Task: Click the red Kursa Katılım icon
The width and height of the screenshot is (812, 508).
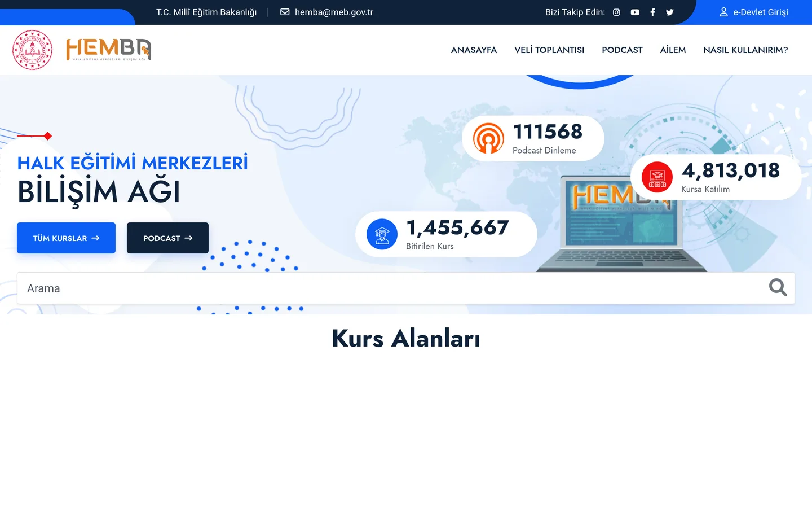Action: tap(657, 177)
